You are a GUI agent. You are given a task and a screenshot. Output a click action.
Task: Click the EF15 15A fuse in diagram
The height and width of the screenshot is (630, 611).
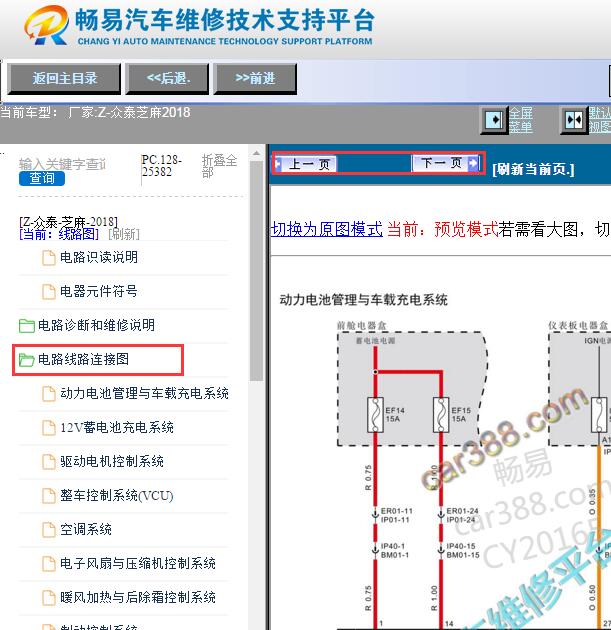(441, 415)
